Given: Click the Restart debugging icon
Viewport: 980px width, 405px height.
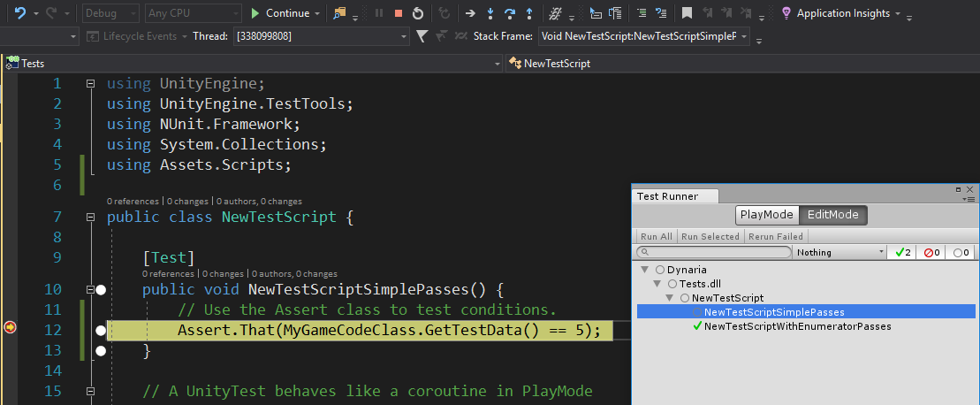Looking at the screenshot, I should click(417, 13).
